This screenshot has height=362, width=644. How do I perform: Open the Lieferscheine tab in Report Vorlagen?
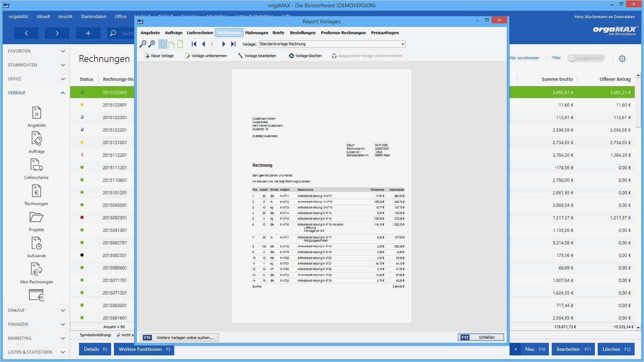[x=200, y=33]
